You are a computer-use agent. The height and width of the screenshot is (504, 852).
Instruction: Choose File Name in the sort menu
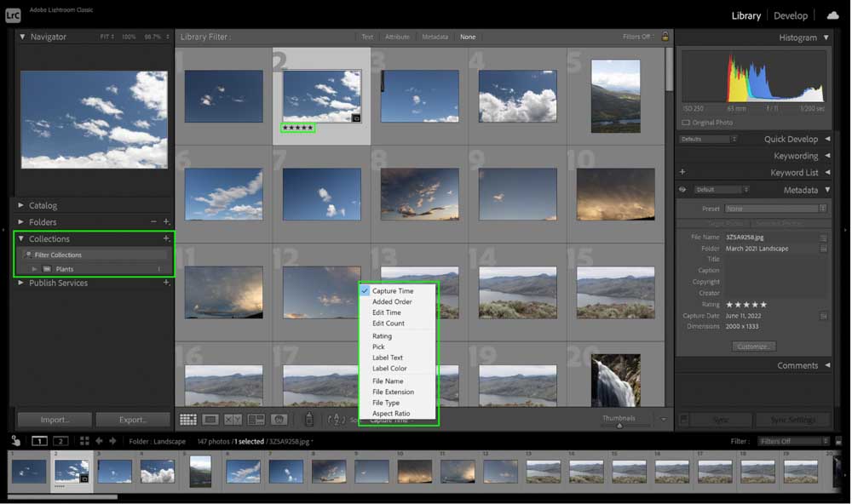[x=388, y=381]
